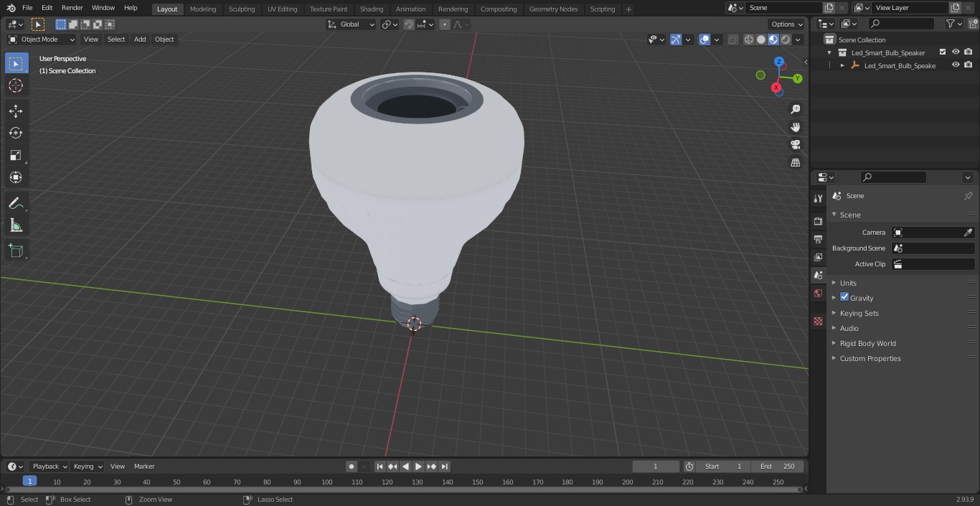Toggle the camera view icon

click(x=795, y=145)
